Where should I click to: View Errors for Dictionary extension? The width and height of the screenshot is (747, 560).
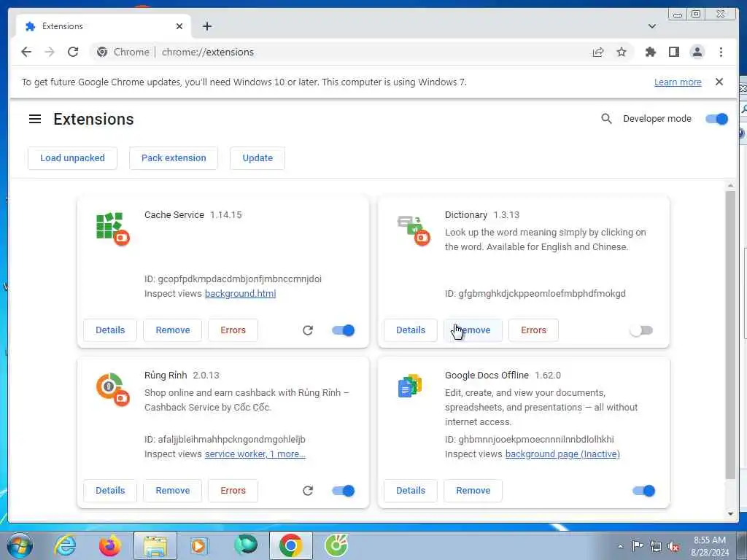pos(533,330)
